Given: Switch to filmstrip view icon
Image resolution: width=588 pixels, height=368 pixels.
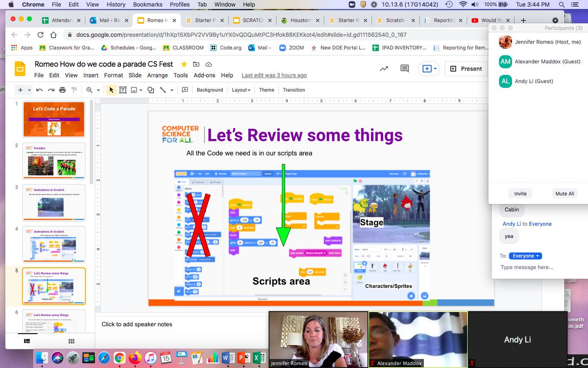Looking at the screenshot, I should pyautogui.click(x=26, y=341).
